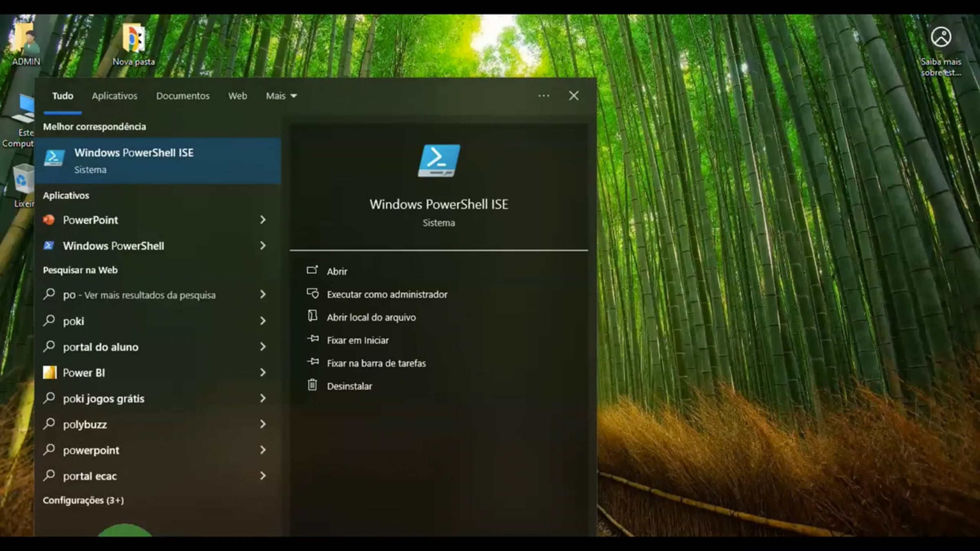Toggle Fixar em Iniciar
The image size is (980, 551).
click(357, 340)
